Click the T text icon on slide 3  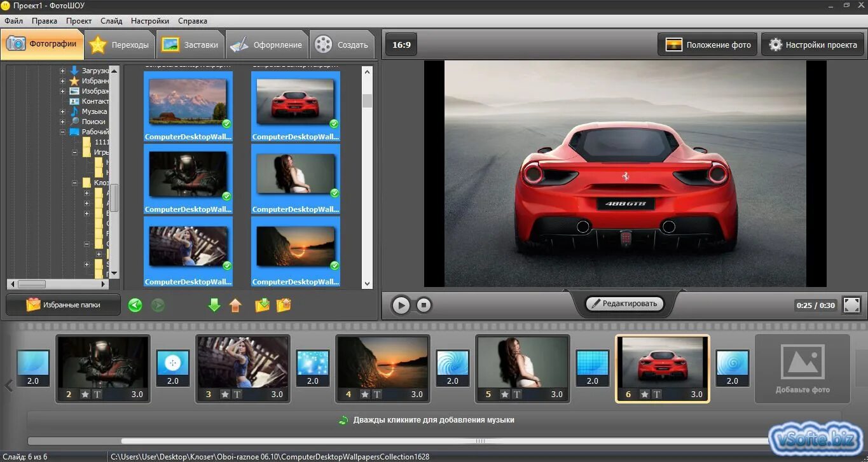click(237, 395)
